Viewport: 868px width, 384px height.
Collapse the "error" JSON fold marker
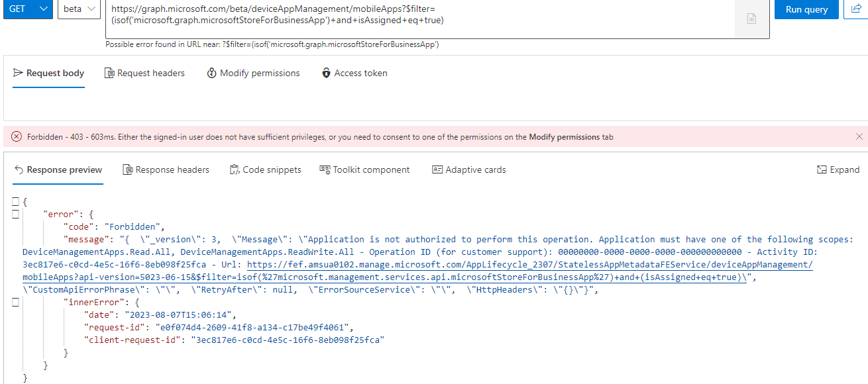pyautogui.click(x=15, y=215)
